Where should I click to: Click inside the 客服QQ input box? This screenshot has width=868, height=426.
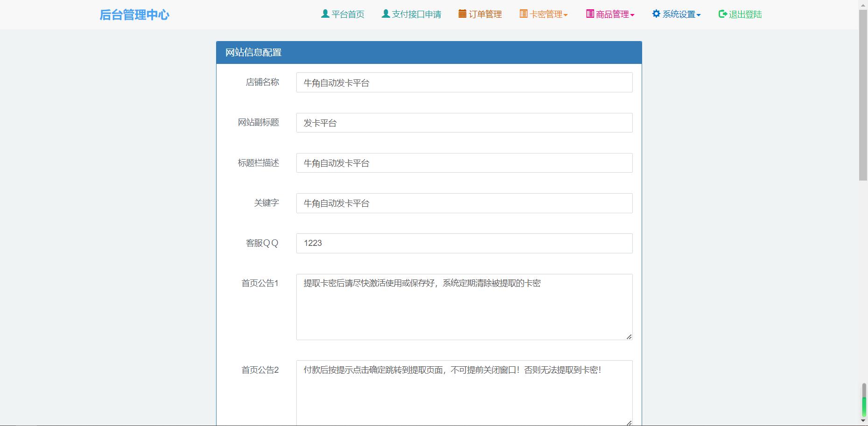[464, 243]
